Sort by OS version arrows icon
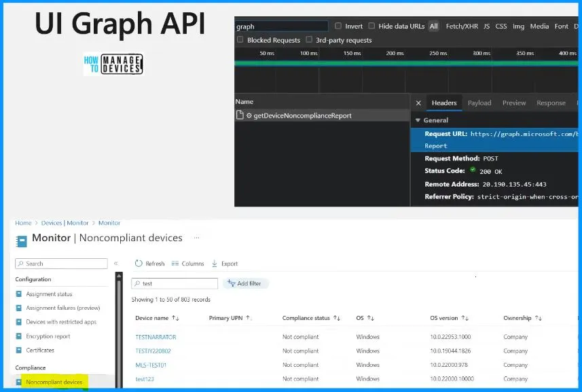Screen dimensions: 582x392 pos(465,318)
